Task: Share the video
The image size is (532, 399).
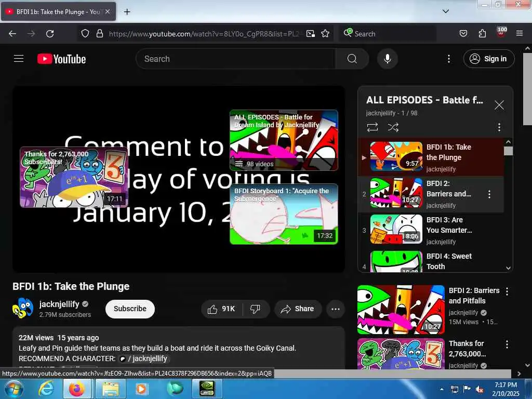Action: pyautogui.click(x=298, y=309)
